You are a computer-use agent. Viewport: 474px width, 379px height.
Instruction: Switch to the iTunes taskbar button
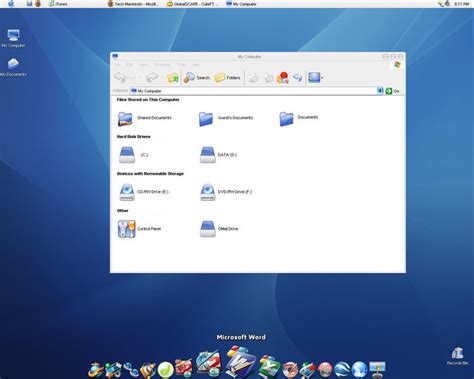(58, 4)
